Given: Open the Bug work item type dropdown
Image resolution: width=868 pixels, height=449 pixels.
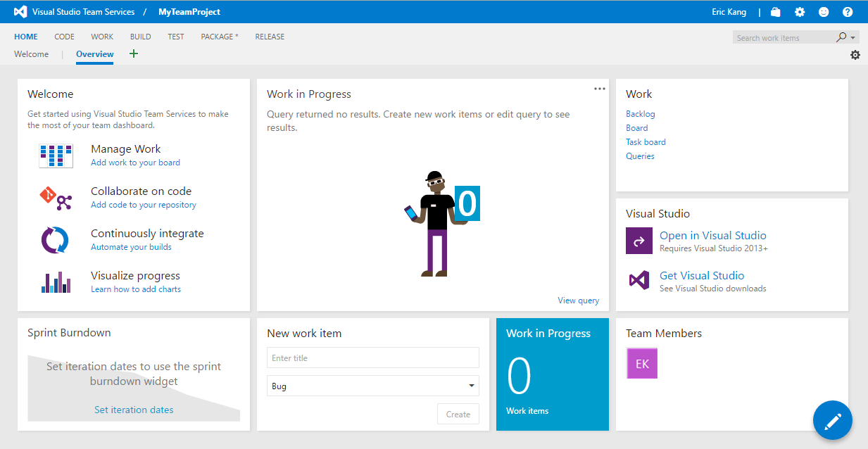Looking at the screenshot, I should pos(373,386).
